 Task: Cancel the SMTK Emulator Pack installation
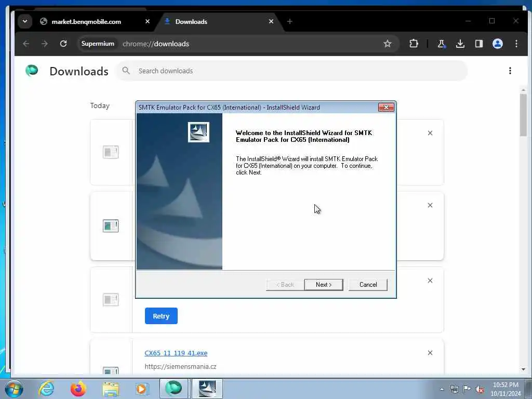pyautogui.click(x=368, y=285)
